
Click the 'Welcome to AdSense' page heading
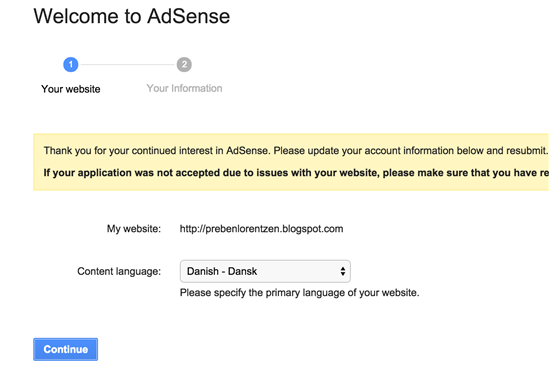click(132, 16)
